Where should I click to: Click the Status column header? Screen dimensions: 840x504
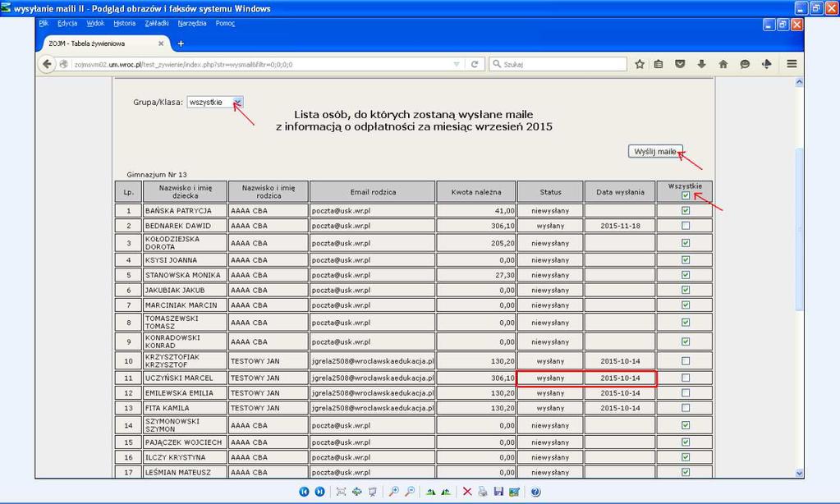[550, 192]
